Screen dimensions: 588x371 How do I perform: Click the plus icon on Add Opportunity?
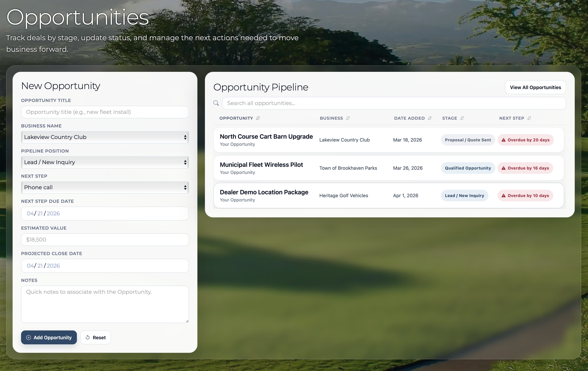(29, 338)
